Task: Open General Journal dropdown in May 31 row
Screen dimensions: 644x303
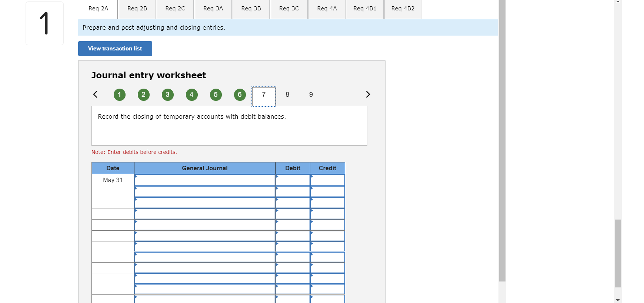Action: (205, 180)
